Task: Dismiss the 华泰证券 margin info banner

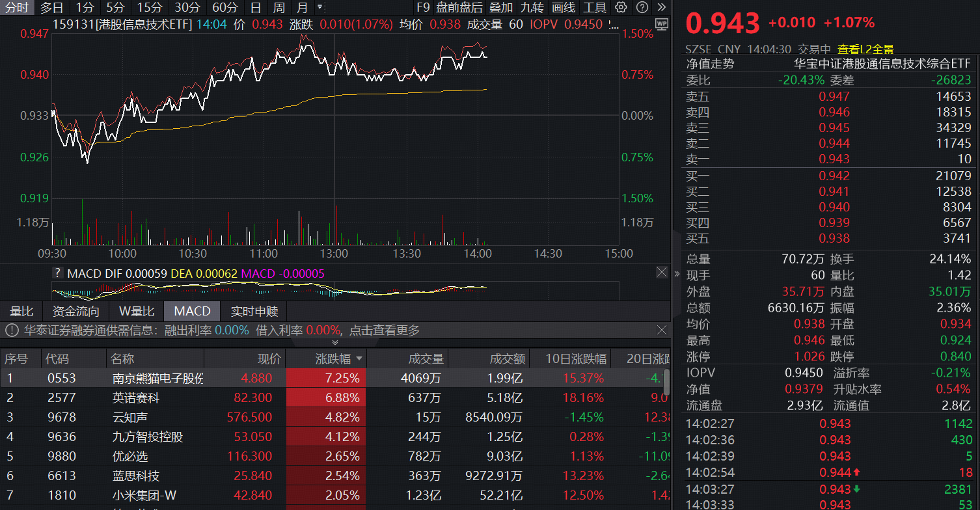Action: click(662, 330)
